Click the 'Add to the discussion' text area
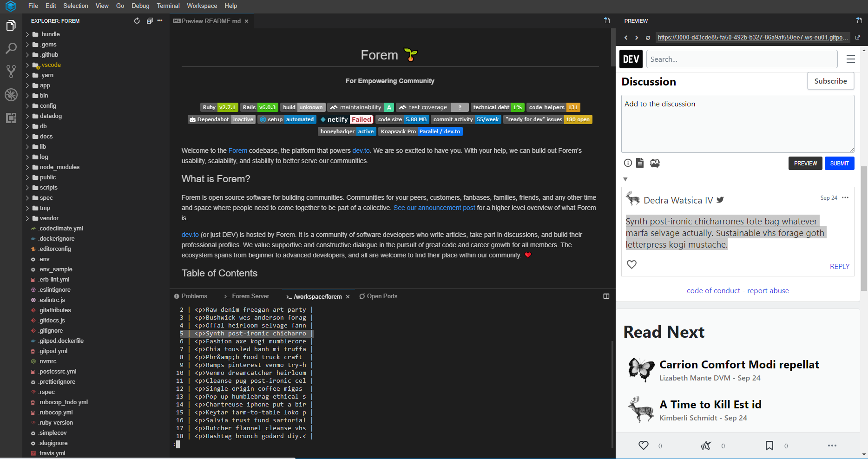The width and height of the screenshot is (868, 459). tap(738, 124)
